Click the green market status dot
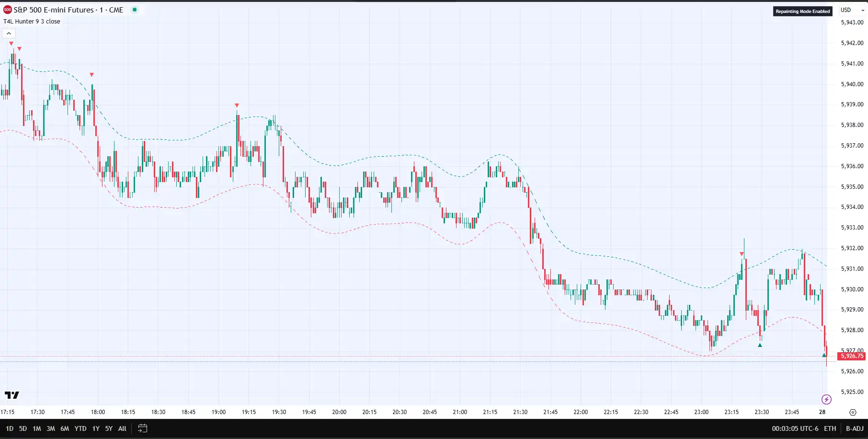Screen dimensions: 868x439 click(x=135, y=10)
